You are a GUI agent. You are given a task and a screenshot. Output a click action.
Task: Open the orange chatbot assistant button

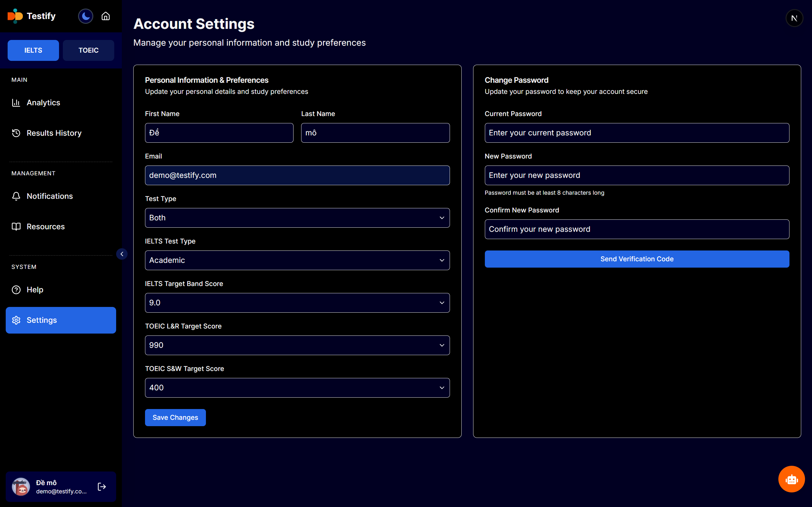[791, 479]
